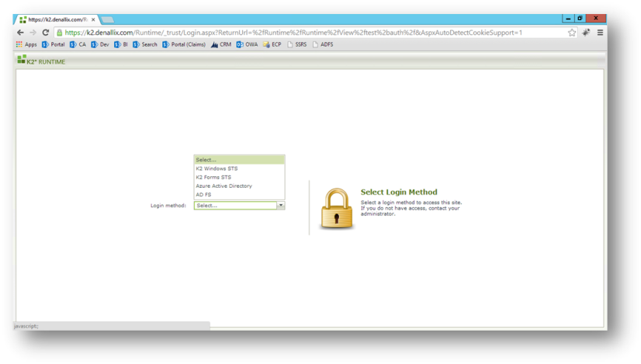Open the Chrome hamburger menu
The image size is (641, 364).
tap(600, 33)
